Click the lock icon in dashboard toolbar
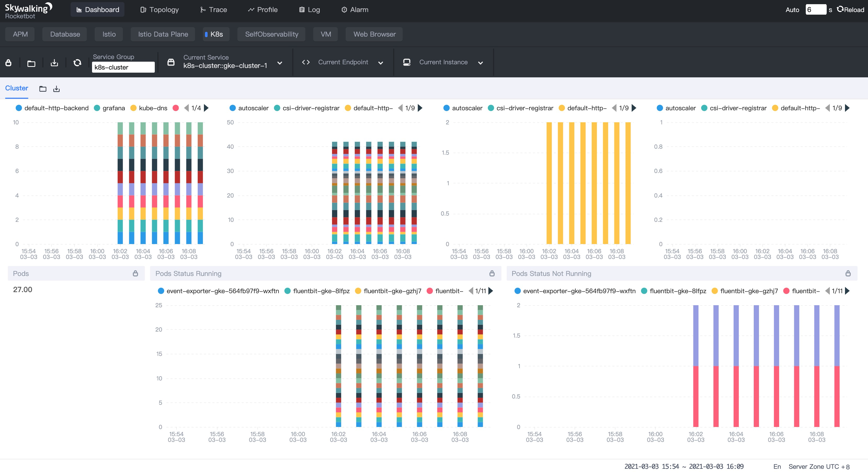Viewport: 868px width, 474px height. [x=8, y=63]
